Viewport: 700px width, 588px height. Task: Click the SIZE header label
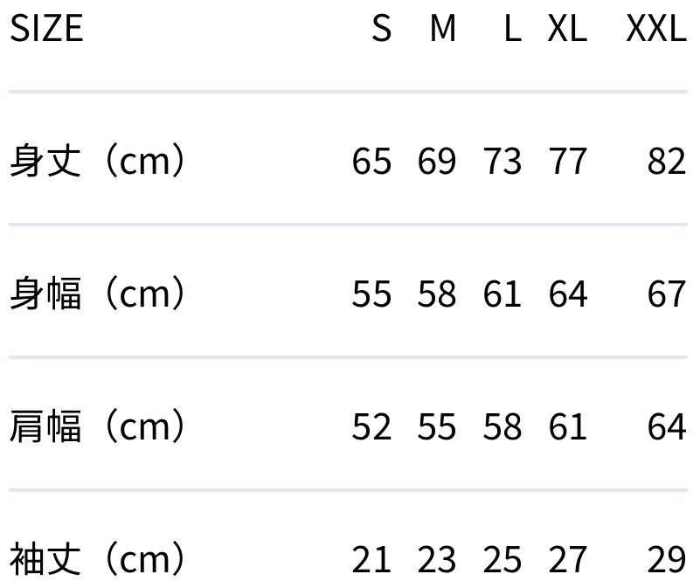45,29
